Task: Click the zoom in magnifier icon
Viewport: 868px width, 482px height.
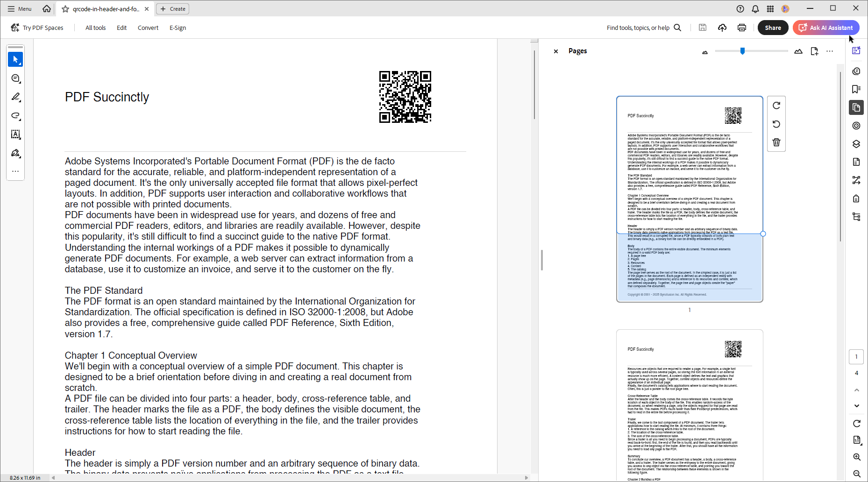Action: tap(856, 457)
